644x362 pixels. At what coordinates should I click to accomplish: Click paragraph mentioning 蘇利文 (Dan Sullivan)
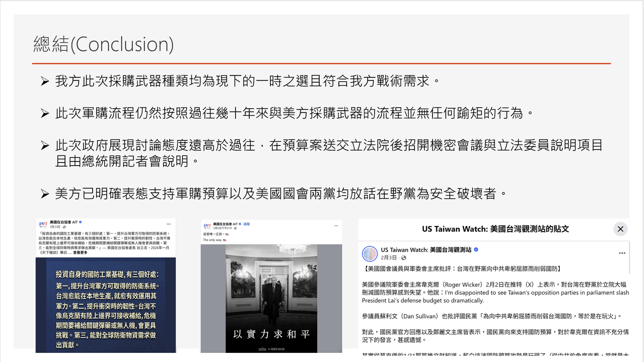point(492,316)
